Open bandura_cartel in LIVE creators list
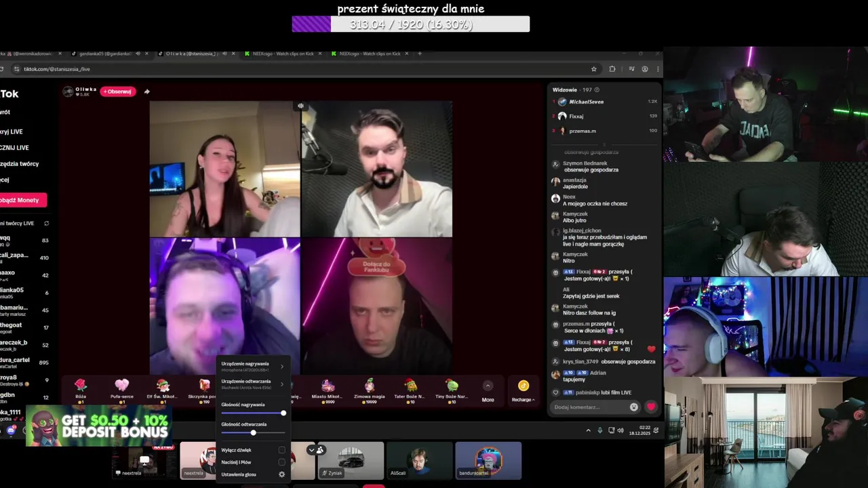The image size is (868, 488). (25, 362)
